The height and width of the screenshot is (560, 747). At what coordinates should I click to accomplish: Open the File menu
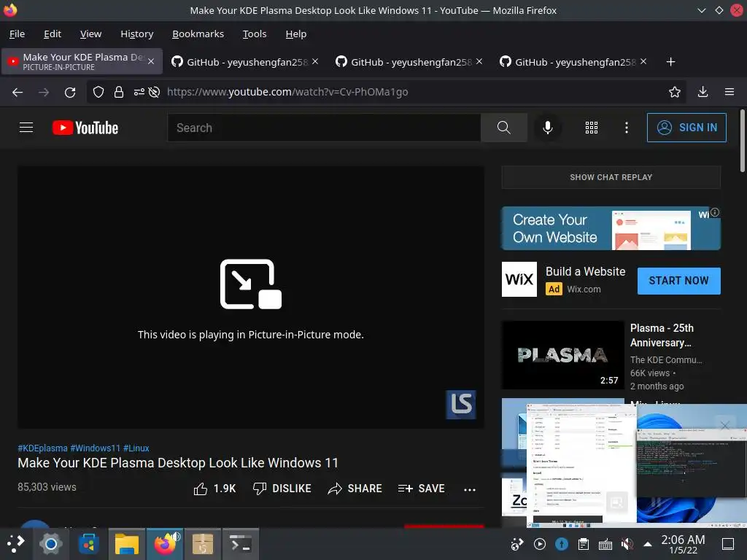coord(18,34)
